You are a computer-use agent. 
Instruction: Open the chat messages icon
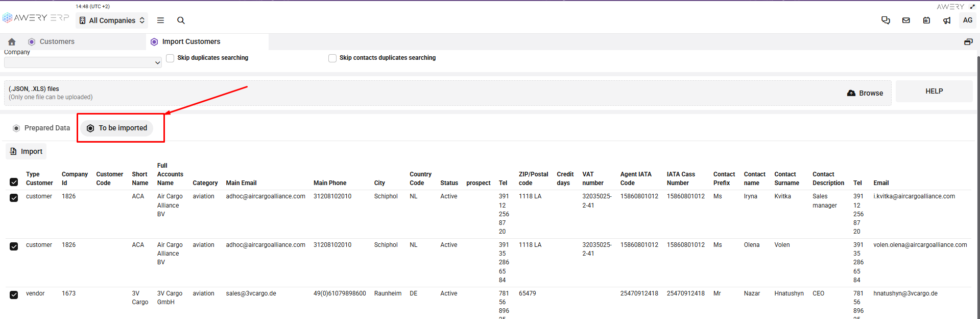click(x=886, y=20)
